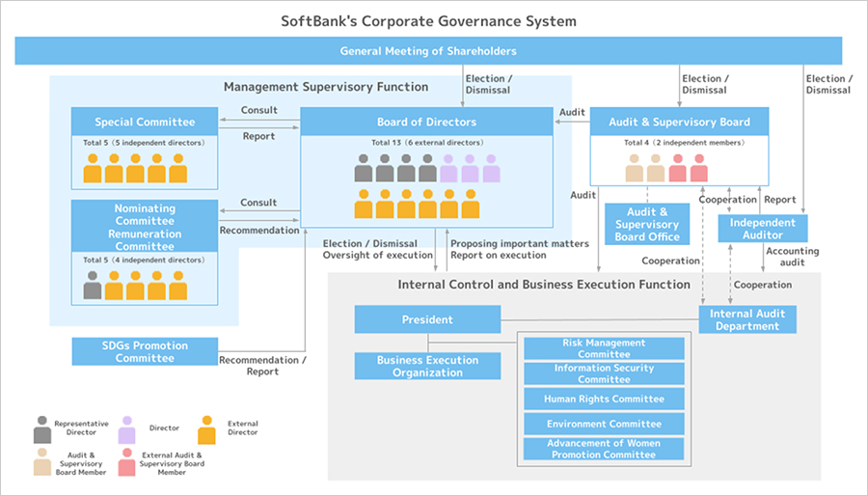
Task: Click the beige Audit & Supervisory Board Member legend icon
Action: (42, 461)
